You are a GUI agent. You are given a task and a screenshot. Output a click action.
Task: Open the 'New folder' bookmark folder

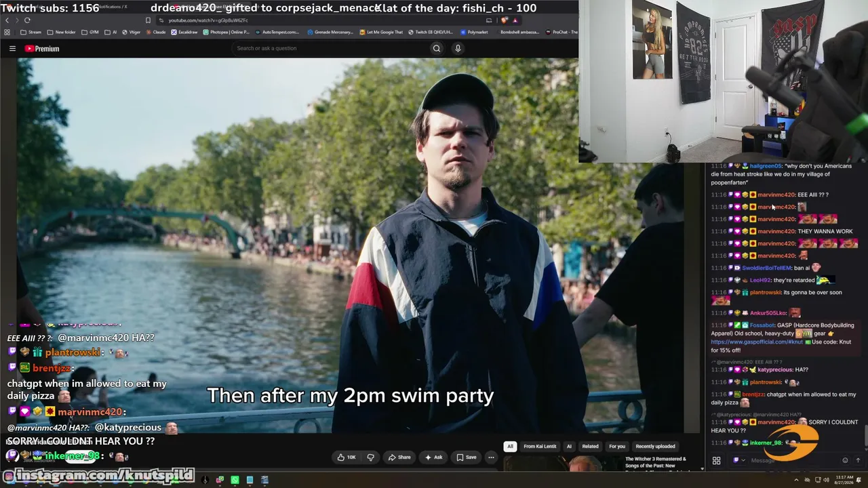click(62, 32)
